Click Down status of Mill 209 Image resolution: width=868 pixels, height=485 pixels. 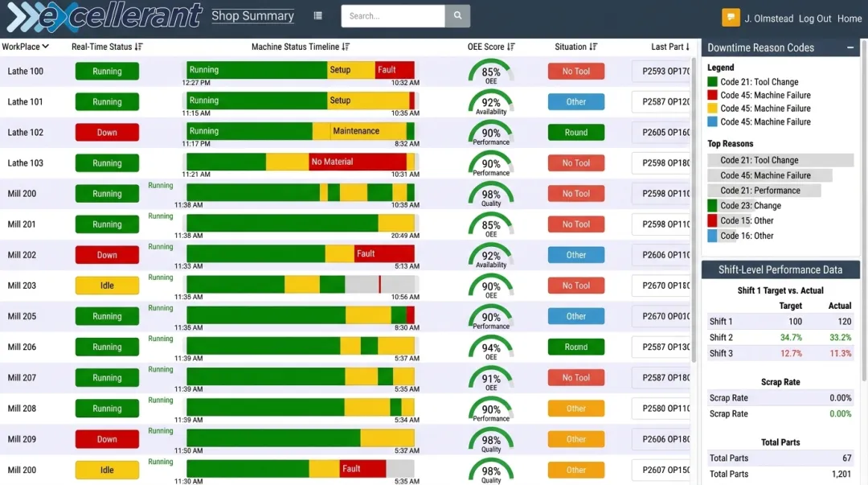[107, 439]
